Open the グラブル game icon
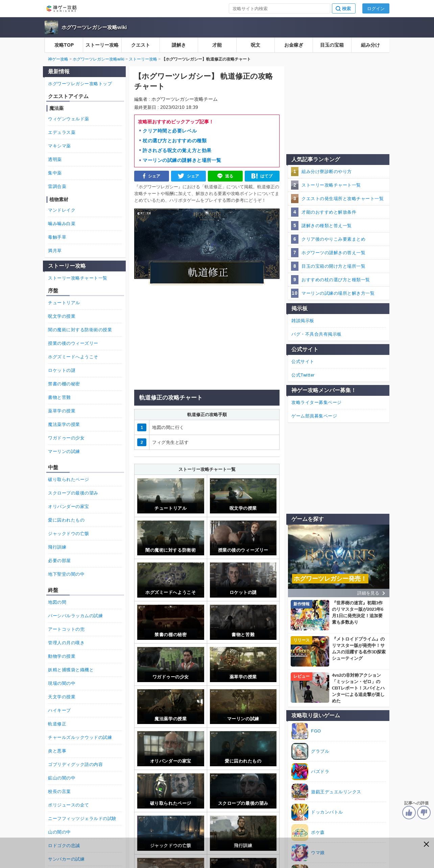The image size is (434, 868). [x=300, y=751]
